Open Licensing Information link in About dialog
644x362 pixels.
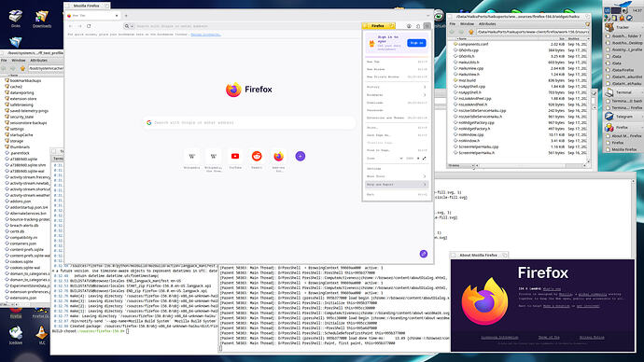(x=499, y=338)
